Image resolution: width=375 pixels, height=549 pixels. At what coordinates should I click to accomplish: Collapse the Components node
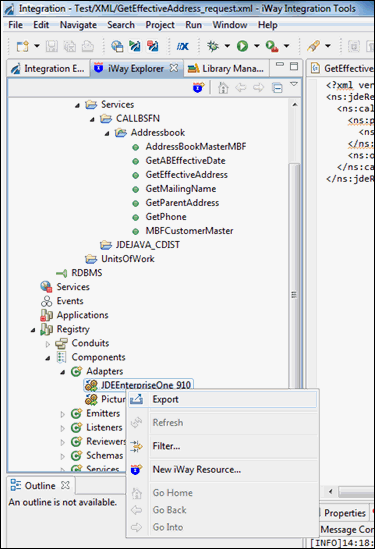(48, 358)
